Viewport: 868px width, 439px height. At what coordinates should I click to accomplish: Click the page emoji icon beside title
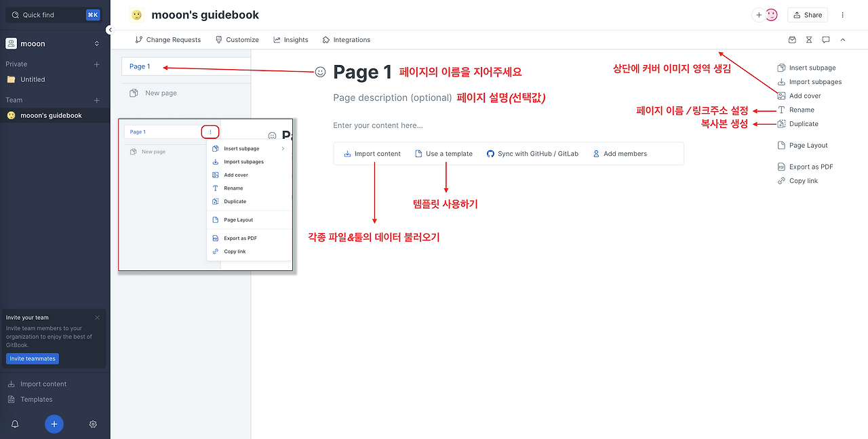[x=321, y=72]
